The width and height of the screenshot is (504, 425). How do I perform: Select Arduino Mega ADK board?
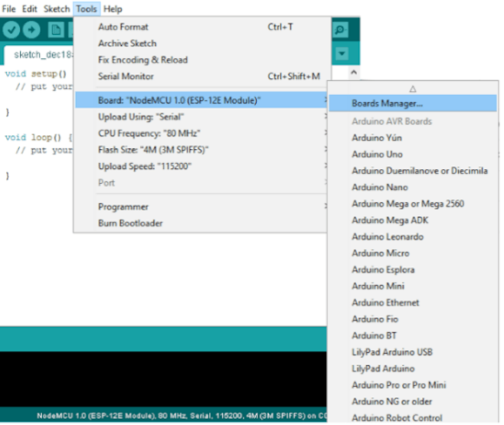[x=413, y=221]
